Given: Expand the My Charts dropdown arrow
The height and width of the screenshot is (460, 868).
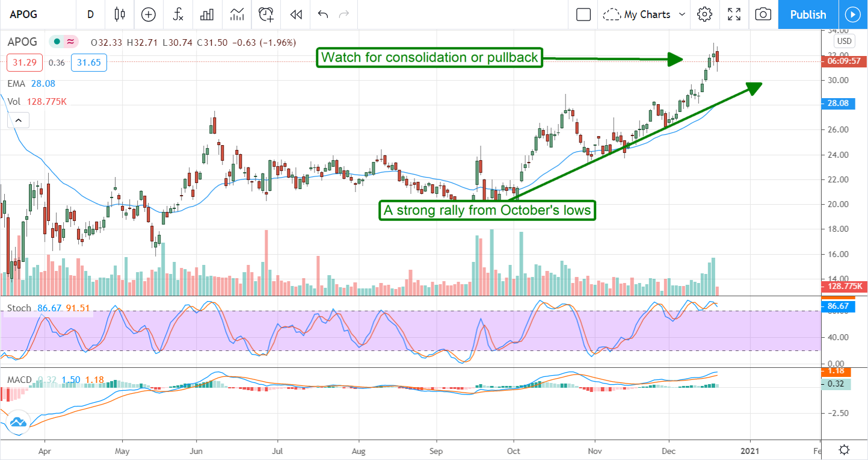Looking at the screenshot, I should tap(682, 14).
